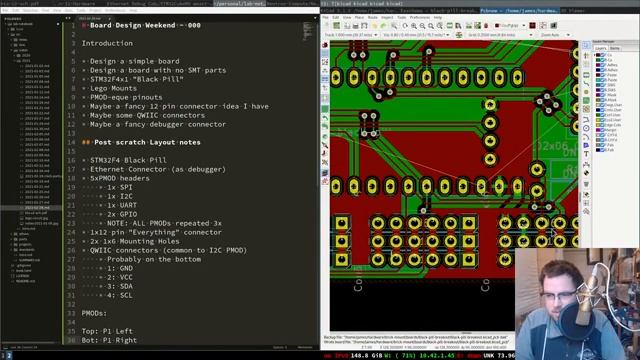Open the Inspect menu in Pcbnew
640x360 pixels.
click(x=387, y=18)
